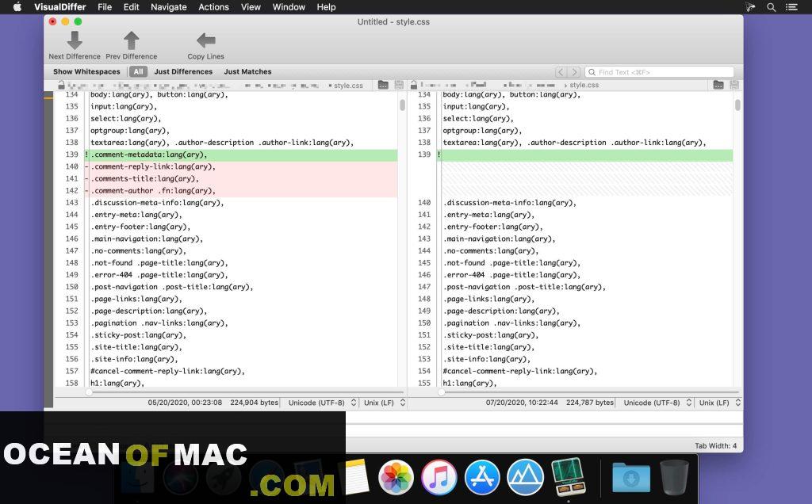This screenshot has width=812, height=504.
Task: Open the File menu
Action: coord(105,7)
